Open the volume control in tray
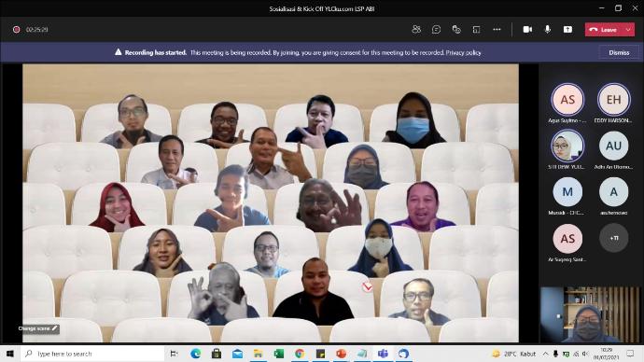 tap(585, 354)
